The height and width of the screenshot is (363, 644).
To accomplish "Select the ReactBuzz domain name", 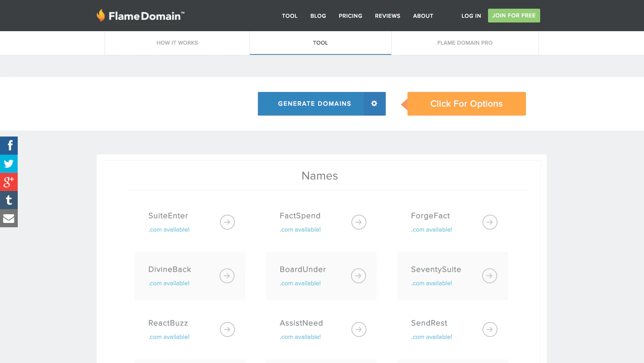I will (x=168, y=323).
